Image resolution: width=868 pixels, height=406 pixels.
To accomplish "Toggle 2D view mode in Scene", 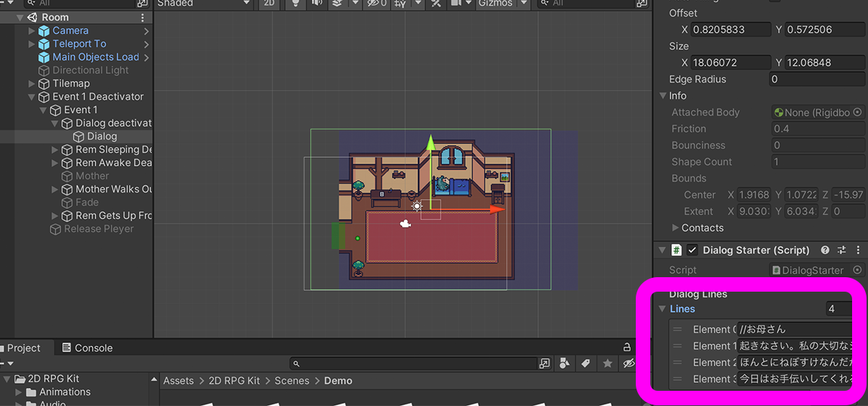I will click(x=269, y=4).
